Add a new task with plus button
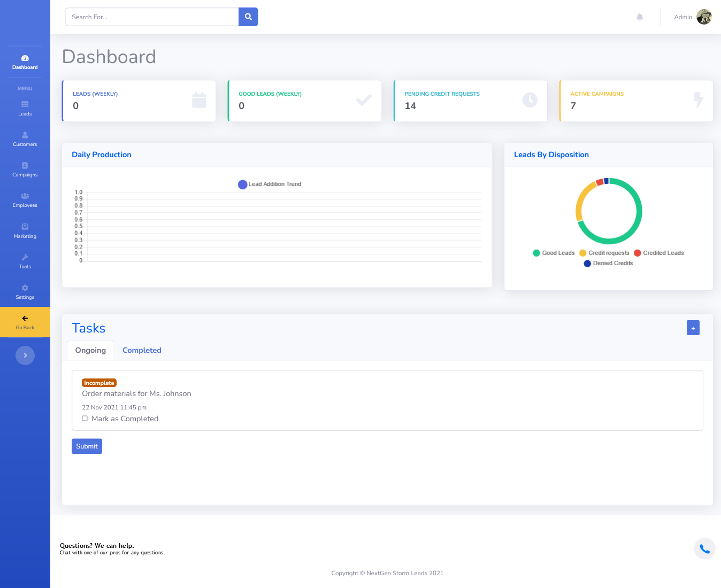This screenshot has width=721, height=588. 693,328
